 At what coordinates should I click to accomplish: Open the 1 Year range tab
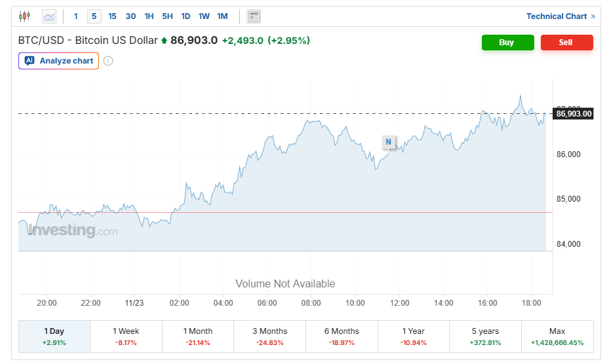(x=414, y=337)
